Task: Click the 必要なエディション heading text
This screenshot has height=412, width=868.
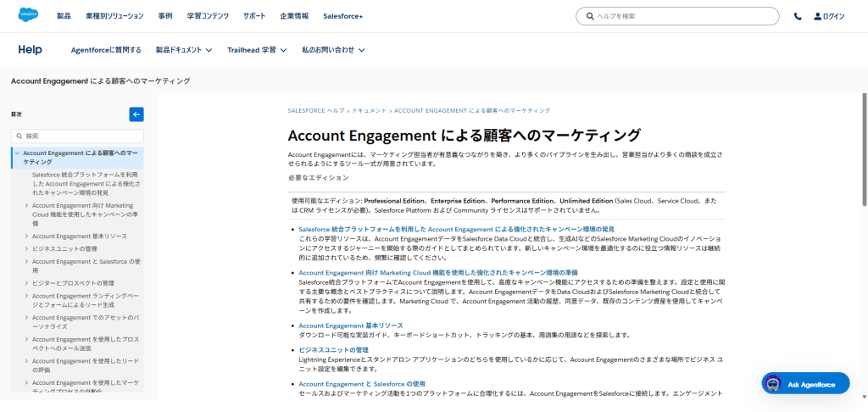Action: coord(319,178)
